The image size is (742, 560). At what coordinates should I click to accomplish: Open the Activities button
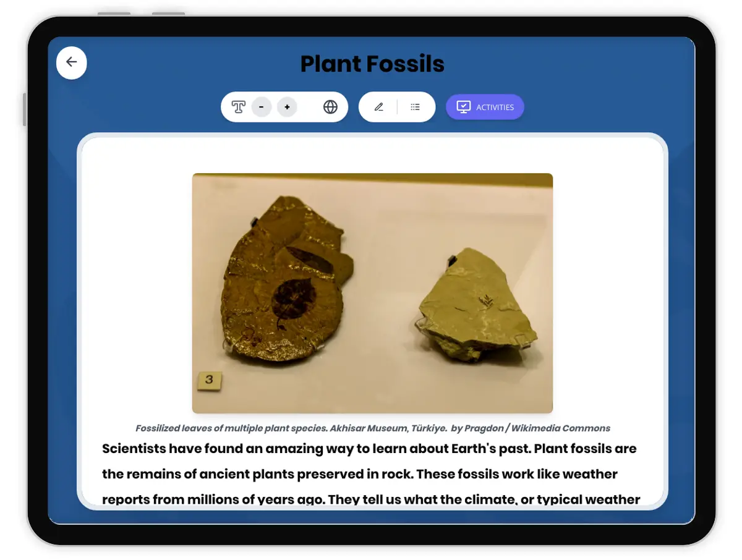coord(485,107)
